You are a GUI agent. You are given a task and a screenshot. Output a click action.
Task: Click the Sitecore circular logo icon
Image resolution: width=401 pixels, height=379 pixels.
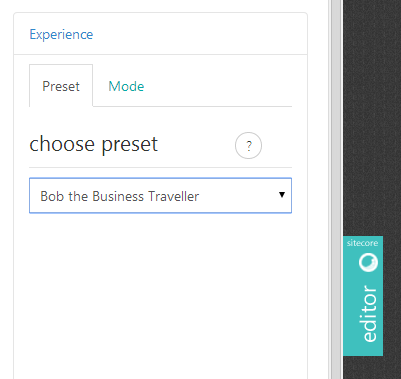[x=368, y=262]
